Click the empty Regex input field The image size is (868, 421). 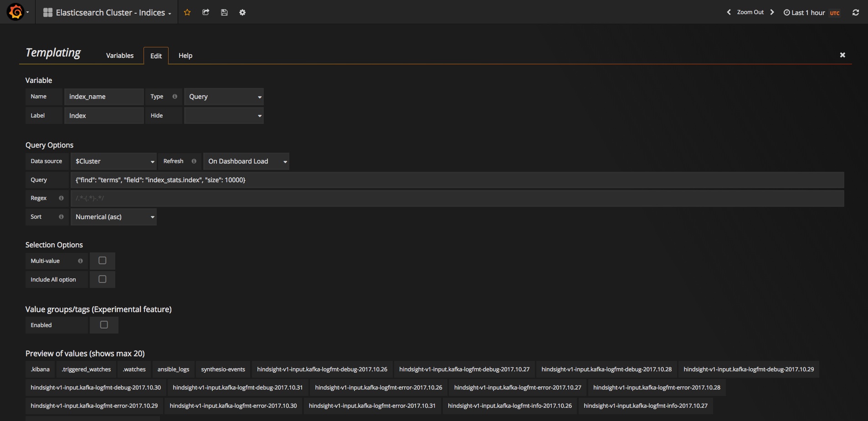tap(457, 198)
